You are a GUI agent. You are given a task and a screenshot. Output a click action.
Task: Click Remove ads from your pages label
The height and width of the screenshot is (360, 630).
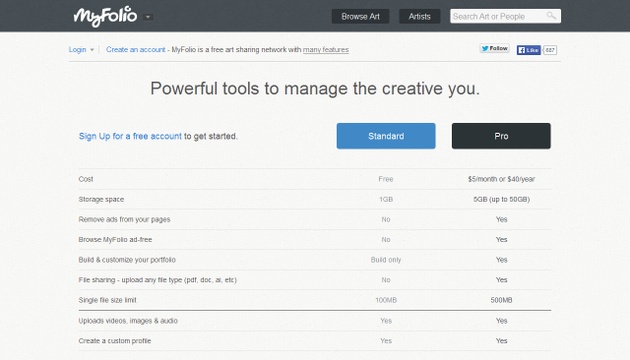[x=124, y=219]
